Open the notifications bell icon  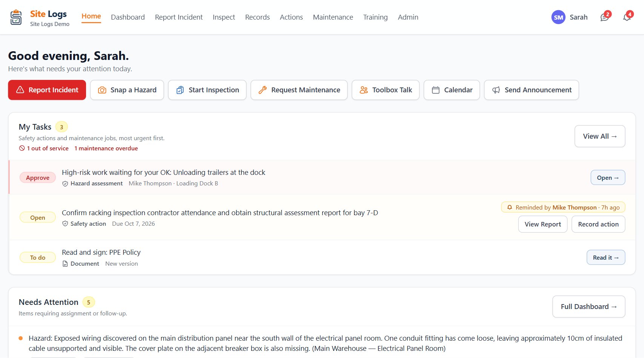coord(627,17)
